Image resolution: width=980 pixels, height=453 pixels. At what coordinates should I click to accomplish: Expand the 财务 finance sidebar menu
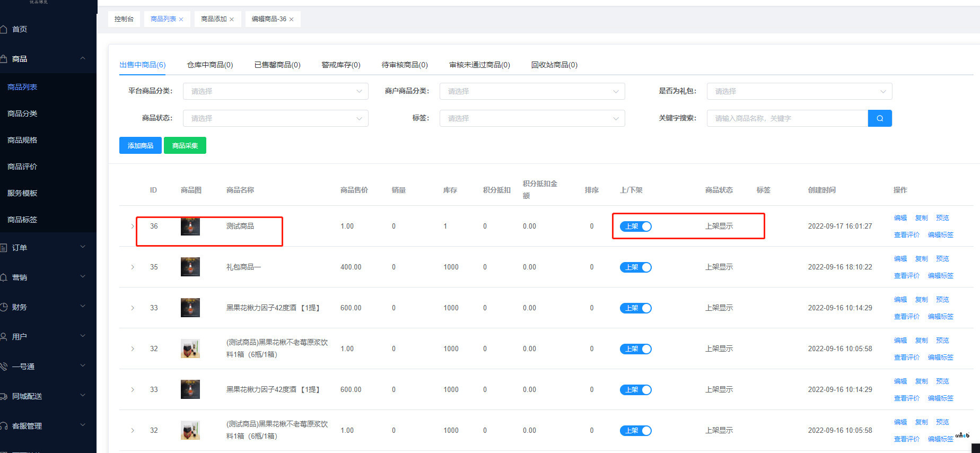click(x=42, y=307)
